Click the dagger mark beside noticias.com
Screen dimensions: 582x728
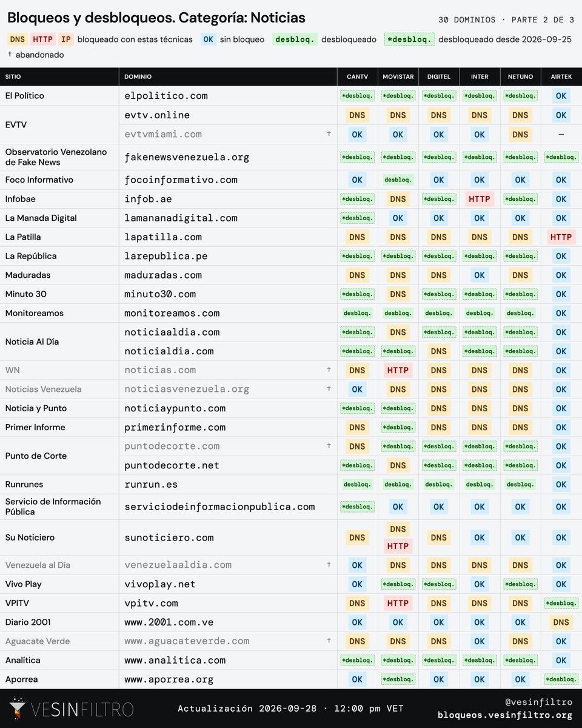[329, 369]
